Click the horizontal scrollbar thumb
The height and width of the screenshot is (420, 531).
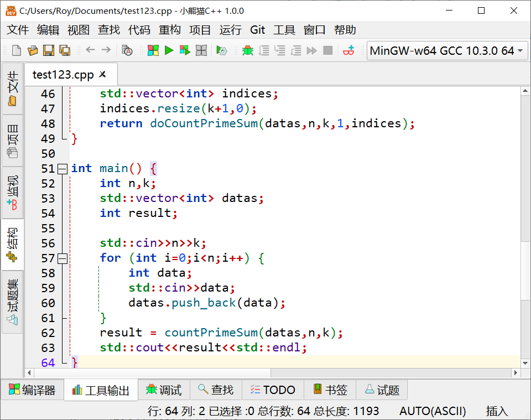[x=153, y=373]
